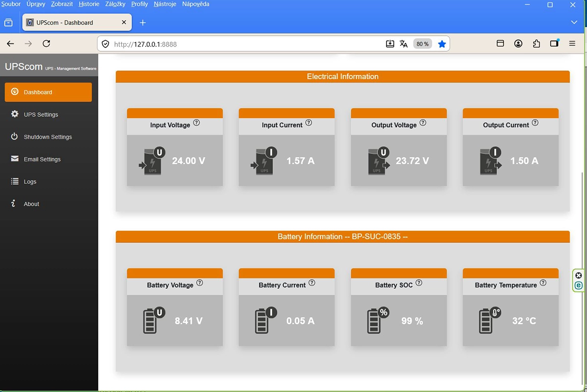Viewport: 587px width, 392px height.
Task: Open the Firefox account profile icon
Action: tap(518, 44)
